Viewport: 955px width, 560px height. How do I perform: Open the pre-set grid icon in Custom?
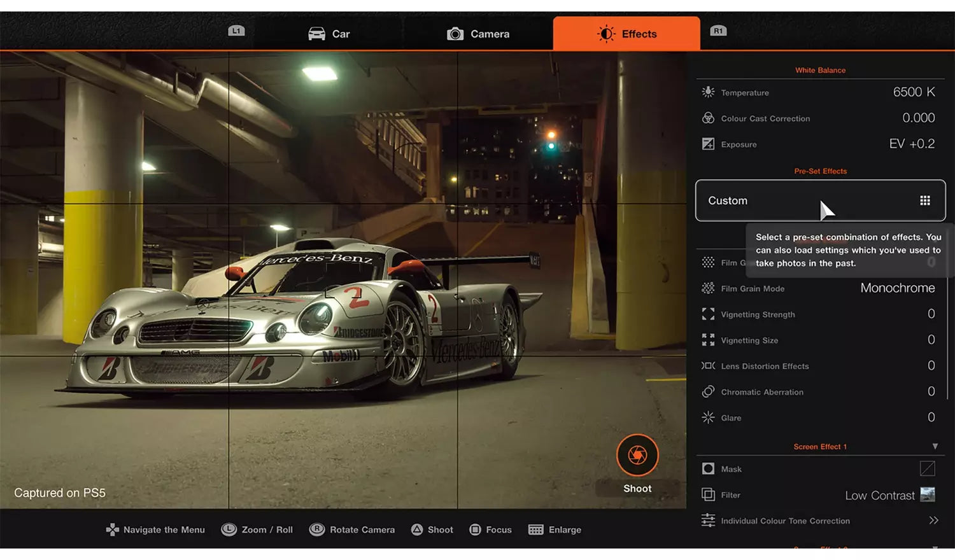click(925, 200)
